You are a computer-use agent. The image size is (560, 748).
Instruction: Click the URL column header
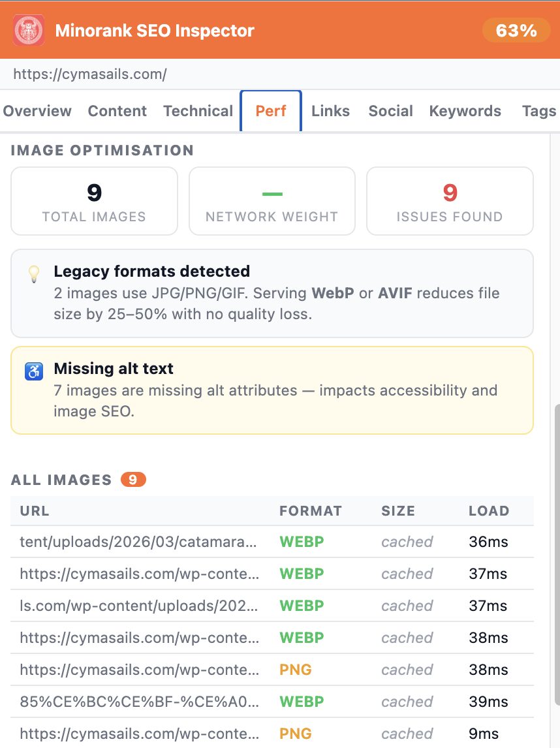point(35,511)
